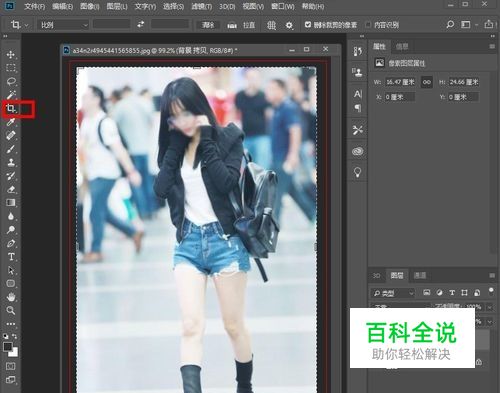Open the 滤镜(T) menu
Image resolution: width=500 pixels, height=393 pixels.
click(x=202, y=6)
